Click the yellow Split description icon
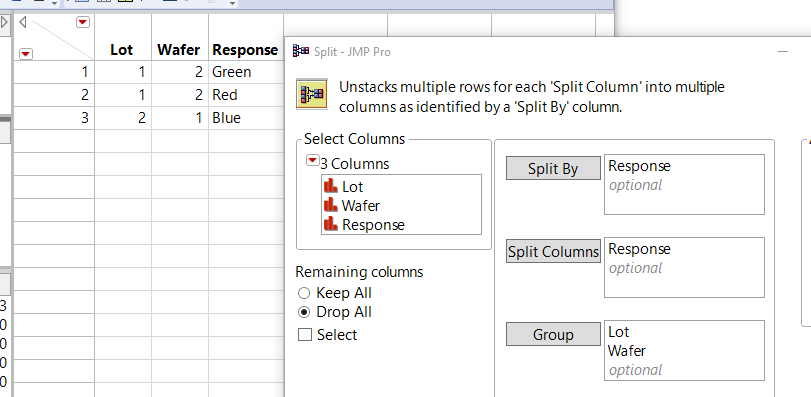The width and height of the screenshot is (811, 397). pos(312,95)
